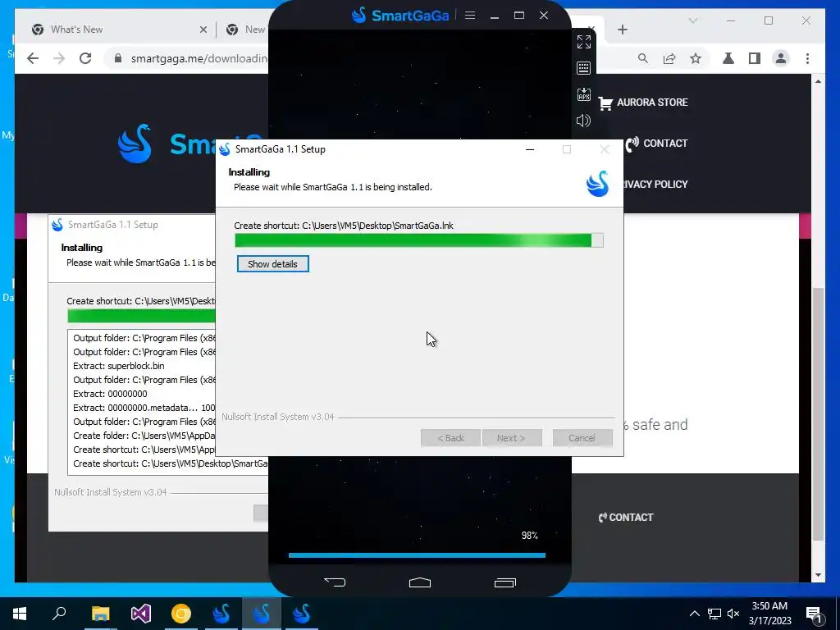Viewport: 840px width, 630px height.
Task: Click the address bar URL smartgaga.me
Action: click(x=199, y=58)
